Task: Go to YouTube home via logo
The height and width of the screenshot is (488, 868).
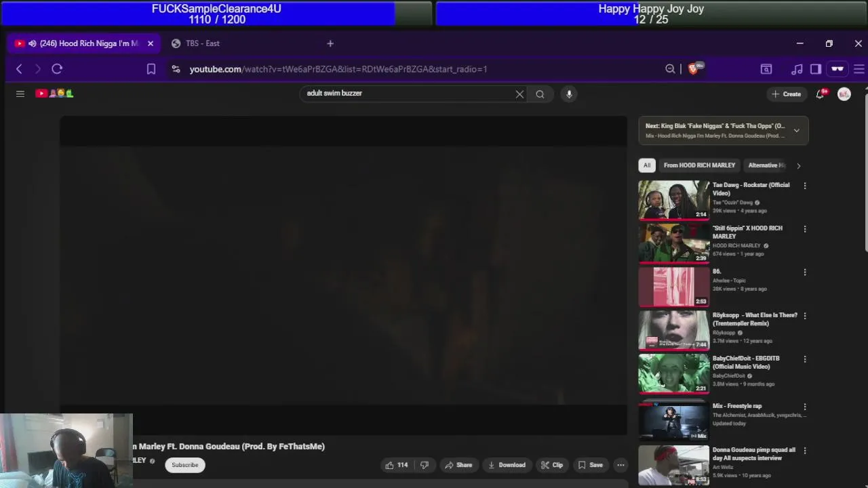Action: click(54, 94)
